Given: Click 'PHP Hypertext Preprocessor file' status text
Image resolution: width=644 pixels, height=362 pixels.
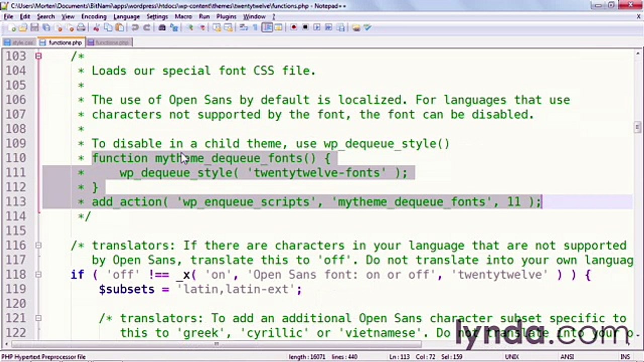Looking at the screenshot, I should tap(43, 357).
